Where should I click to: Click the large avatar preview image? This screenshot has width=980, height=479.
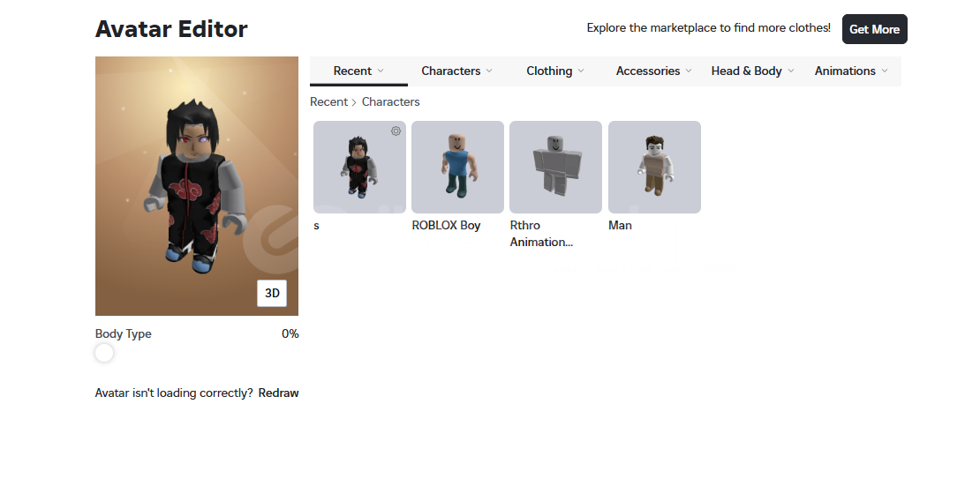pos(197,186)
